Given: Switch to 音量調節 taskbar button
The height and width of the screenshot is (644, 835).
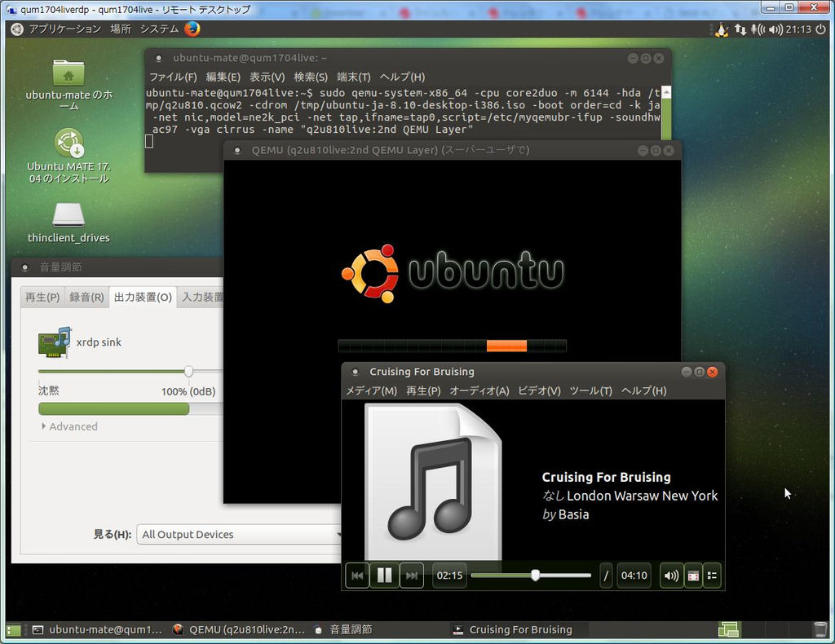Looking at the screenshot, I should pyautogui.click(x=343, y=629).
